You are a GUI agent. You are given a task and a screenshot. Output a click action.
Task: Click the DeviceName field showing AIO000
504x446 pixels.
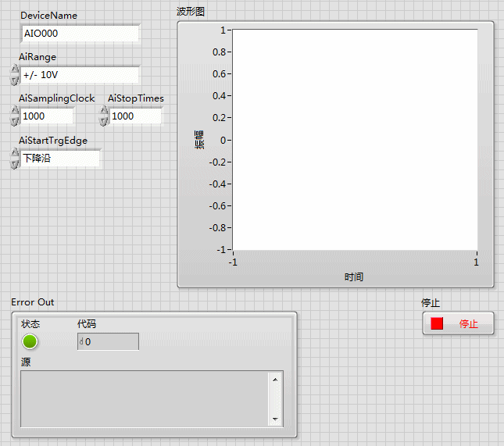(80, 34)
